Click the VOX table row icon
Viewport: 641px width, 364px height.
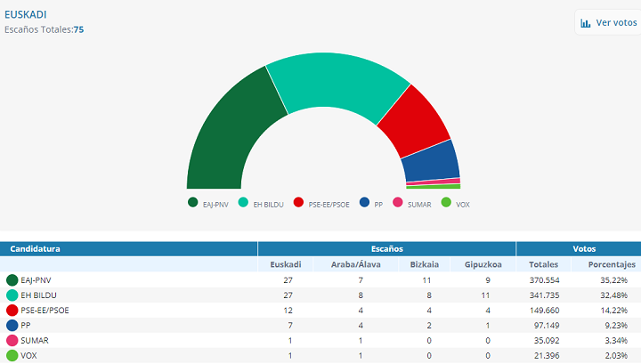[x=12, y=356]
